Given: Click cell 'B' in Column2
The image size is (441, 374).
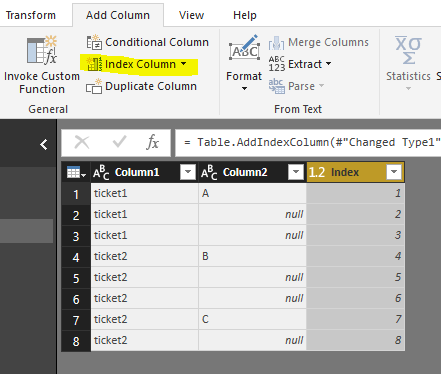Looking at the screenshot, I should [x=252, y=256].
